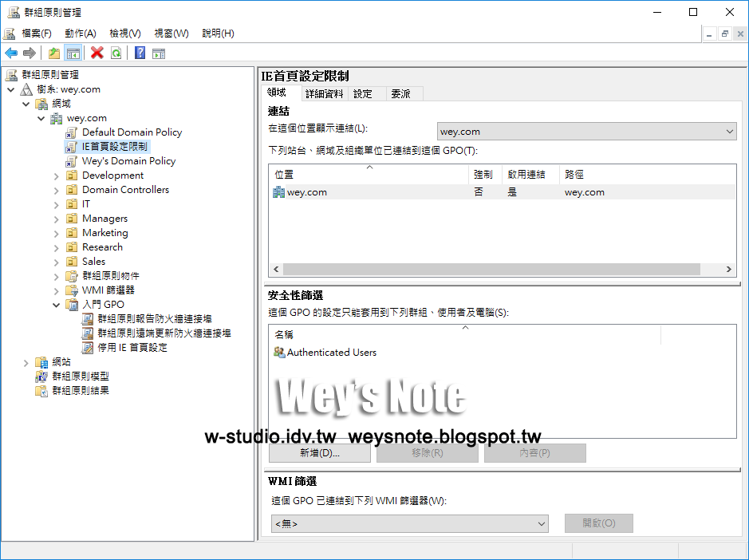This screenshot has height=560, width=749.
Task: Click the Sales OU folder icon
Action: coord(72,262)
